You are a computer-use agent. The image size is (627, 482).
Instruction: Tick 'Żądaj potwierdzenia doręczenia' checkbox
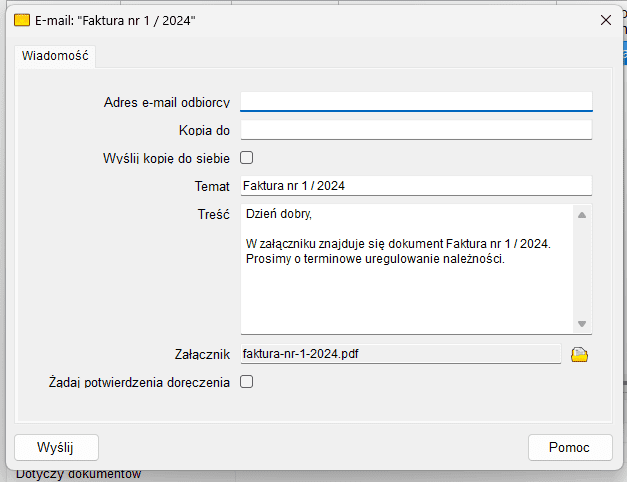[x=246, y=382]
